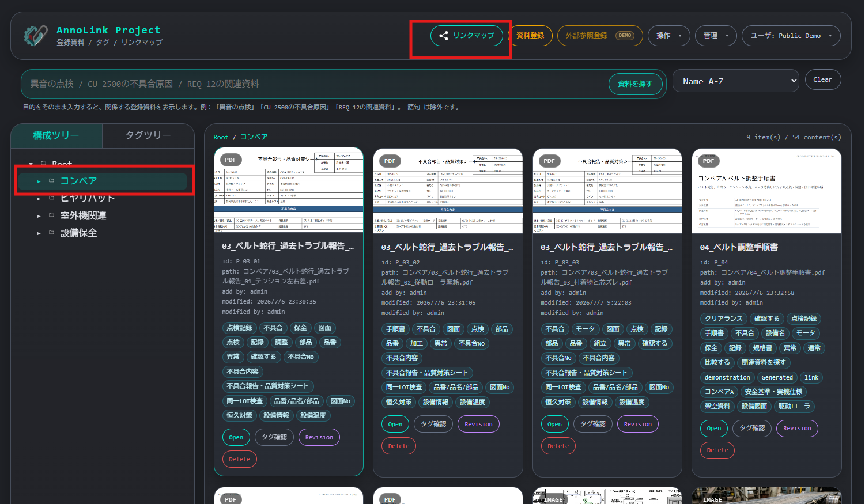The width and height of the screenshot is (865, 504).
Task: Select コンベア in the folder tree
Action: click(x=103, y=181)
